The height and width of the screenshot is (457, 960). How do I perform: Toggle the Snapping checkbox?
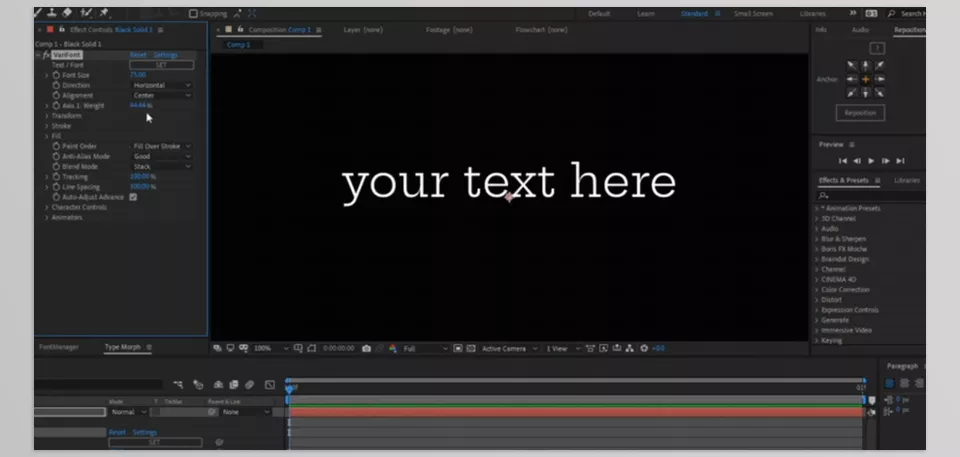pos(193,13)
